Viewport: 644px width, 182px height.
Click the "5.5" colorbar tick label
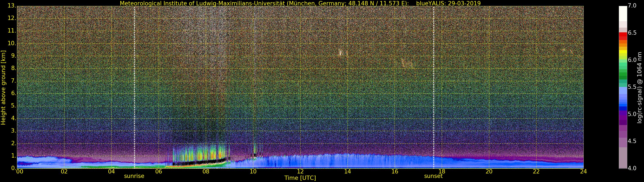(632, 87)
